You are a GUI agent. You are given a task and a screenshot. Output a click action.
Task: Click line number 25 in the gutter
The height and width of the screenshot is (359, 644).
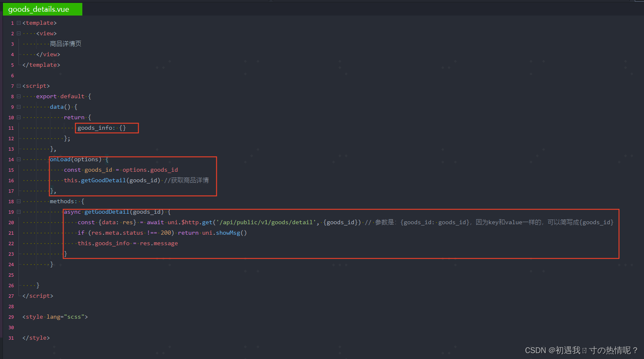[11, 275]
